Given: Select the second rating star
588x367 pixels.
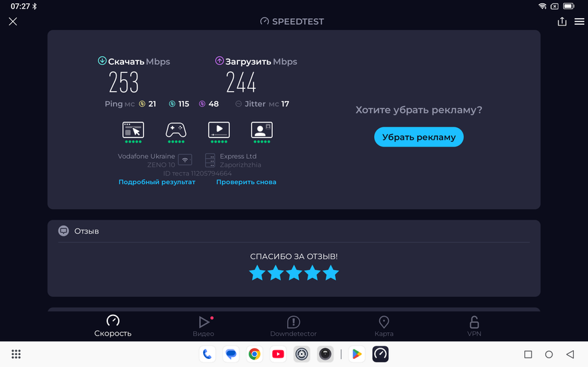Looking at the screenshot, I should pyautogui.click(x=276, y=273).
